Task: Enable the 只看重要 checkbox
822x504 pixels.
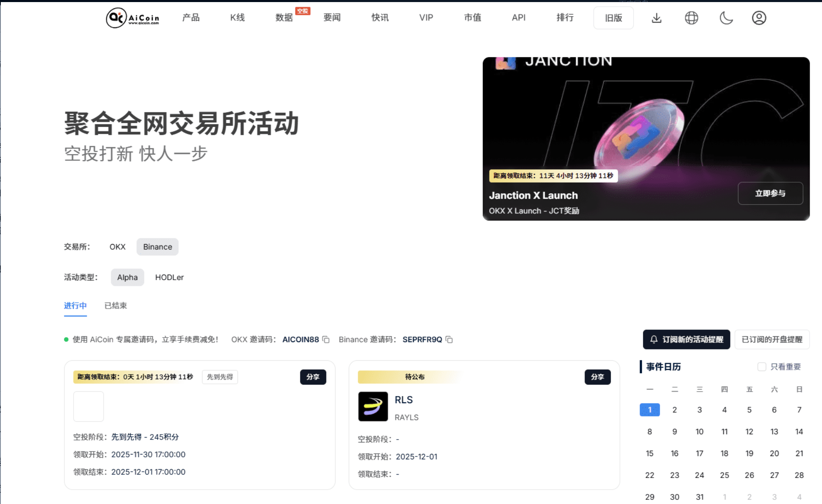Action: [762, 367]
